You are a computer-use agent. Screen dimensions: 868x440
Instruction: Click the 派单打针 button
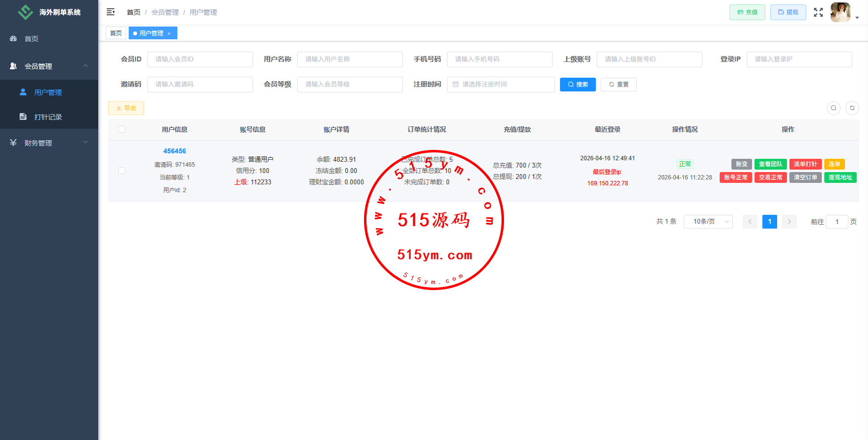pyautogui.click(x=805, y=164)
